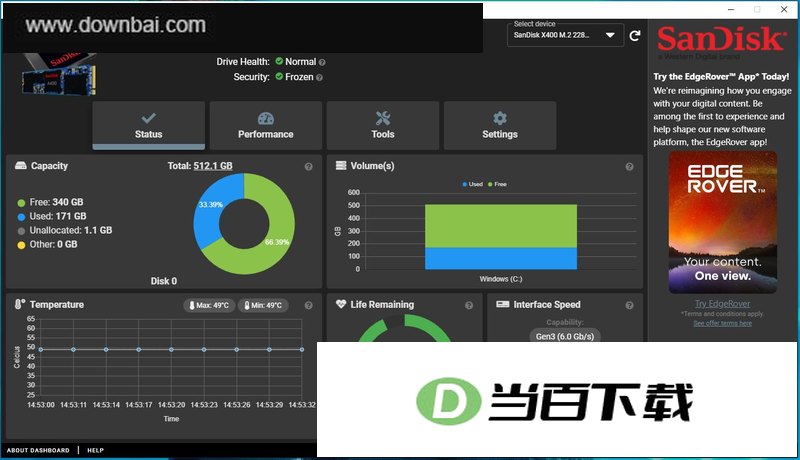
Task: Switch to the Performance tab
Action: [x=265, y=125]
